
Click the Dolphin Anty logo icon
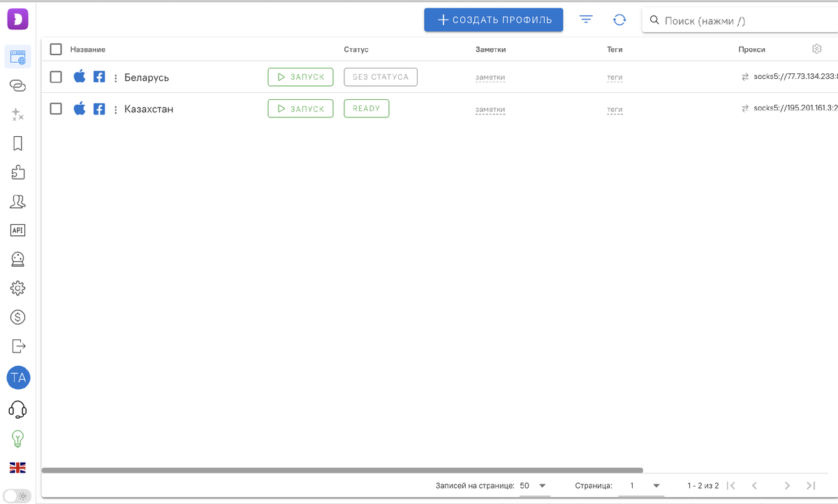coord(17,18)
